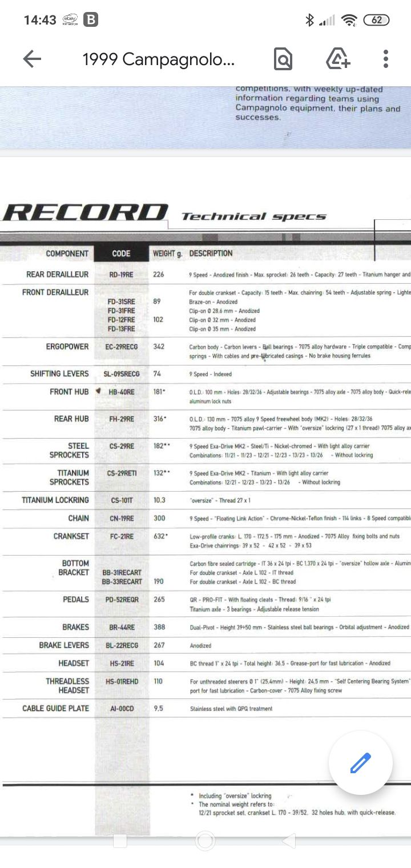This screenshot has height=868, width=411.
Task: Tap BRAKES row label
Action: [76, 627]
